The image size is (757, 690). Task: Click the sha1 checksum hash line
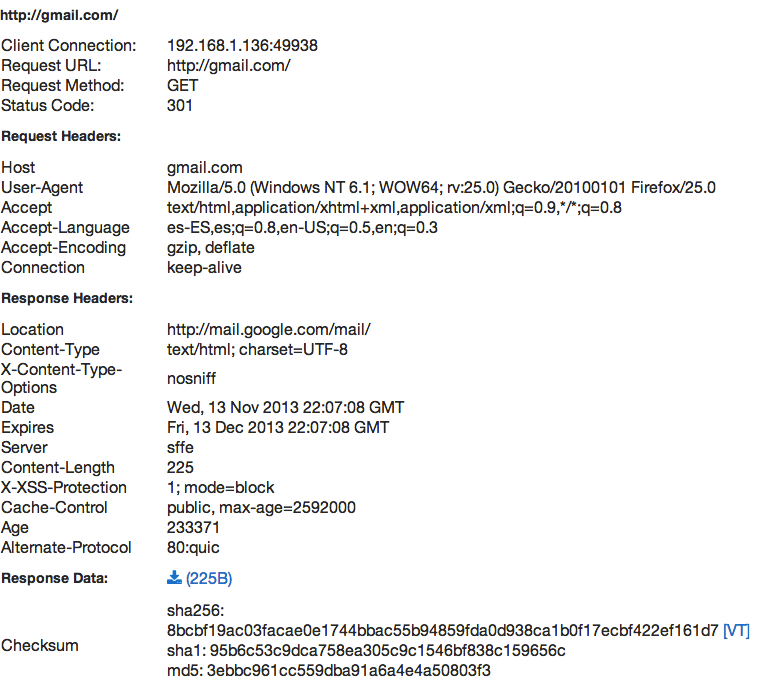[366, 651]
